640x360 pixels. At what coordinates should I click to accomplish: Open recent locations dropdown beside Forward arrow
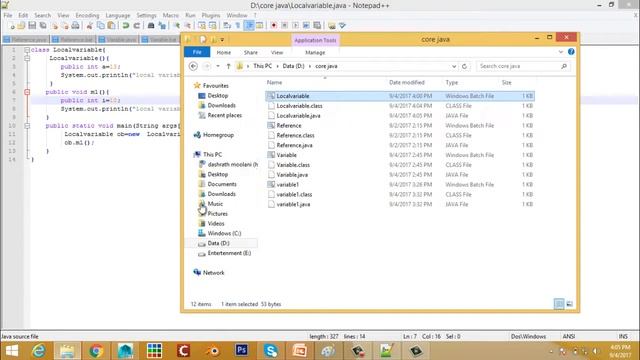click(218, 66)
